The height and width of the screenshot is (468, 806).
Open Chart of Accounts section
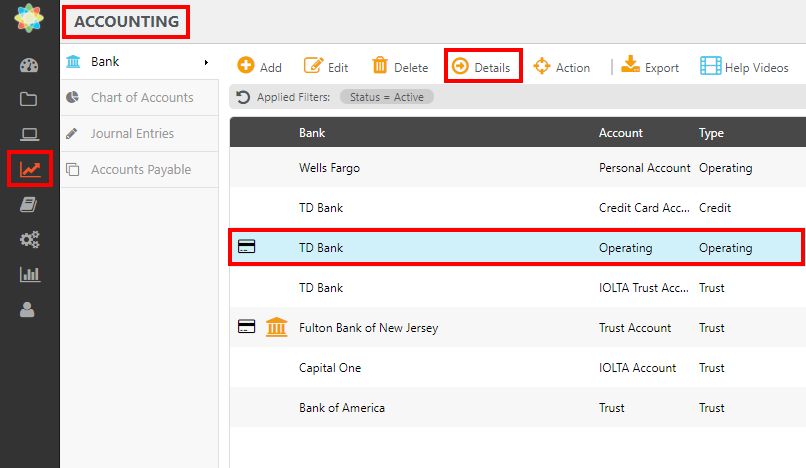click(142, 98)
